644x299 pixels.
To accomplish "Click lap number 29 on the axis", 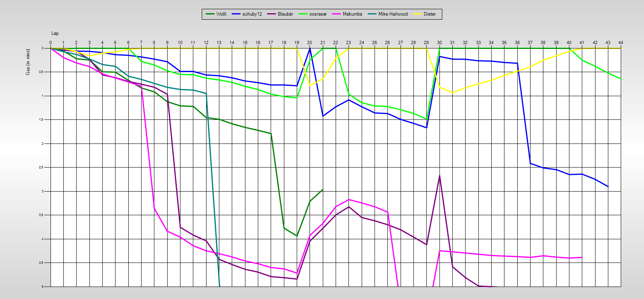I will [426, 42].
